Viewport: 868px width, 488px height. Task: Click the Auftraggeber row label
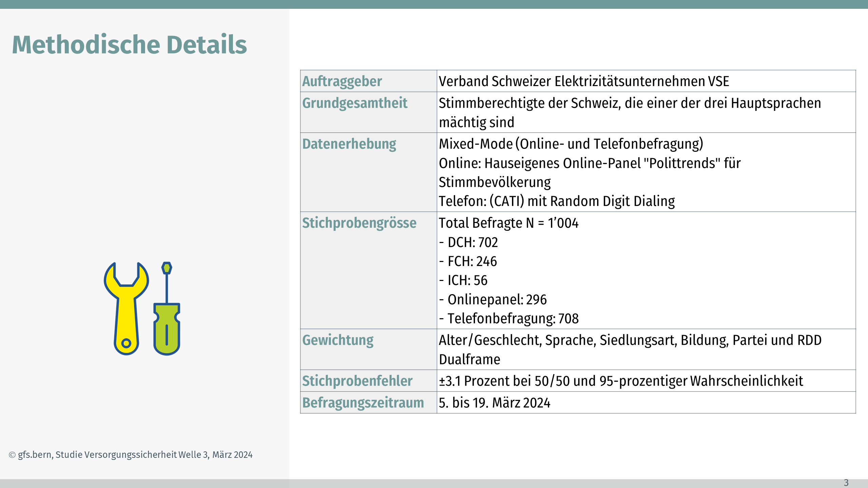(342, 81)
